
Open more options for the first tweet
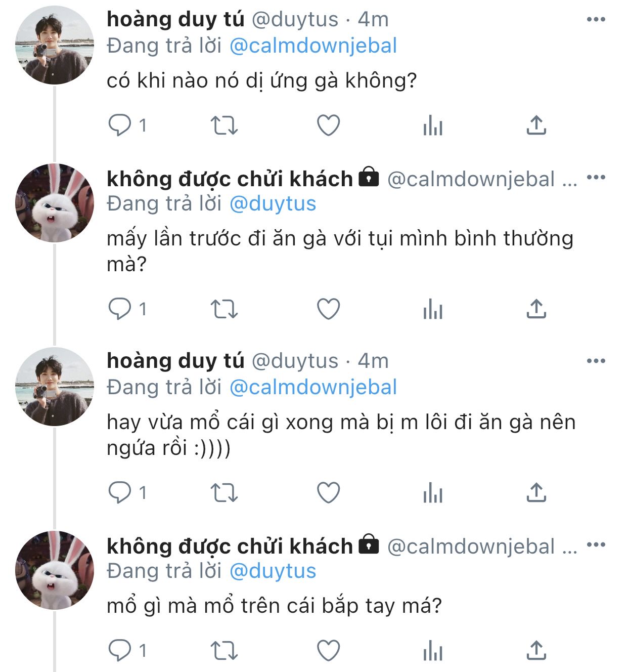pos(596,20)
